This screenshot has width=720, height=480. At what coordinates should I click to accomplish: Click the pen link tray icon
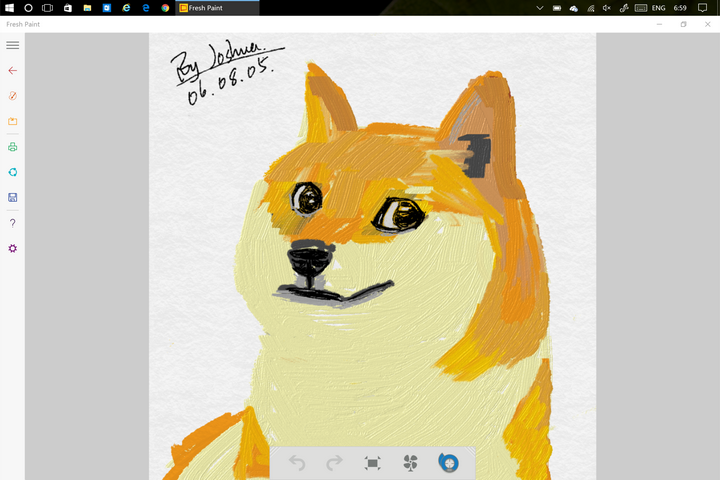[624, 8]
